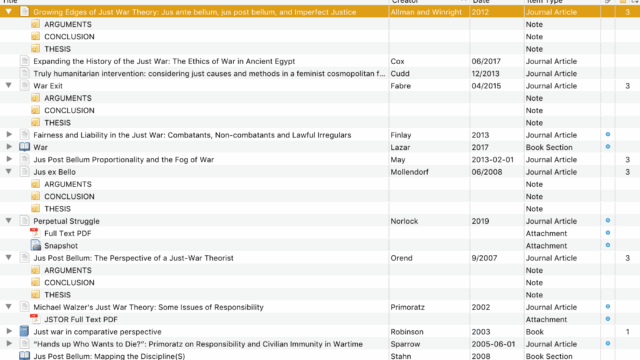The height and width of the screenshot is (360, 640).
Task: Click article icon for Jus ex Bello
Action: click(x=24, y=172)
